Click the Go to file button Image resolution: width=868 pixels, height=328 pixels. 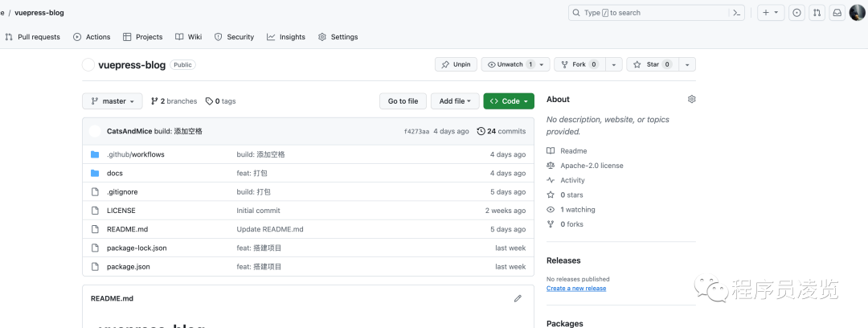[x=403, y=101]
